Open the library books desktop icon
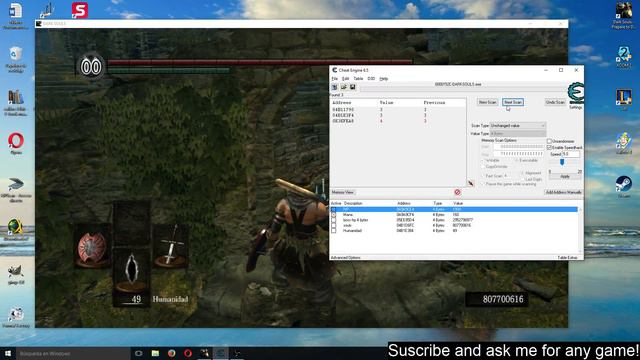This screenshot has width=640, height=360. tap(16, 103)
